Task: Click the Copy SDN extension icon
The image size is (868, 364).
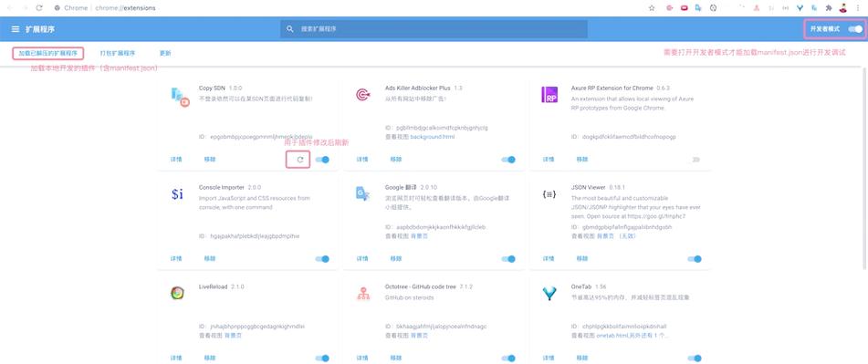Action: tap(180, 97)
